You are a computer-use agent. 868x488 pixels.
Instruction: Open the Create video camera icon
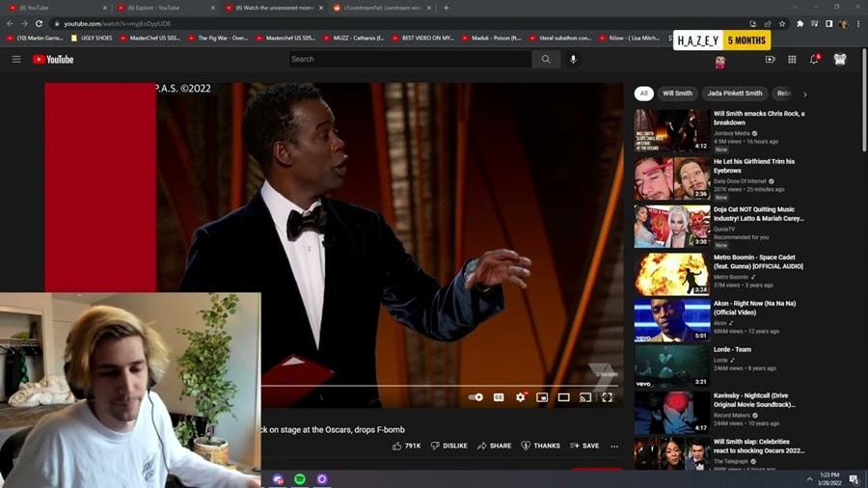pos(770,59)
